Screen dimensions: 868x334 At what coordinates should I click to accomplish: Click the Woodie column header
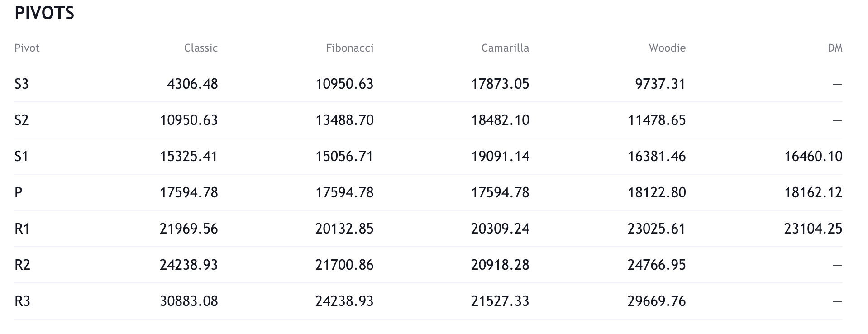coord(667,48)
